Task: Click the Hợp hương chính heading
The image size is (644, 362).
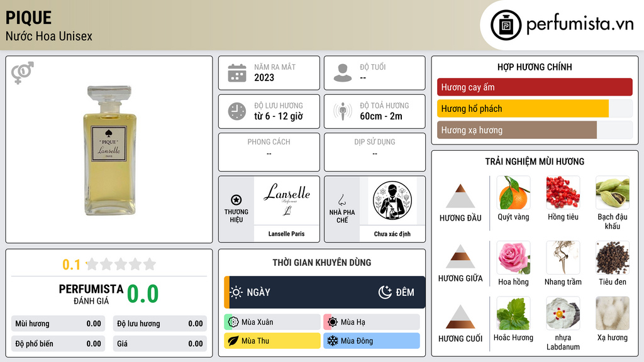Action: 535,67
